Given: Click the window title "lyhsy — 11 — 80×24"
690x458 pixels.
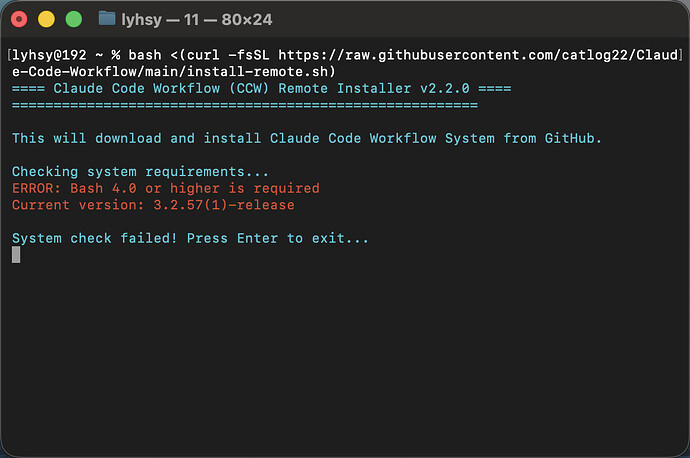Looking at the screenshot, I should tap(197, 19).
